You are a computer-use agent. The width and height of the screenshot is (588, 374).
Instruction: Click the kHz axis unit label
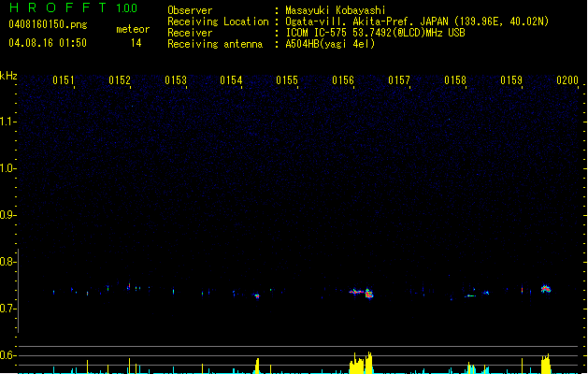pos(8,76)
